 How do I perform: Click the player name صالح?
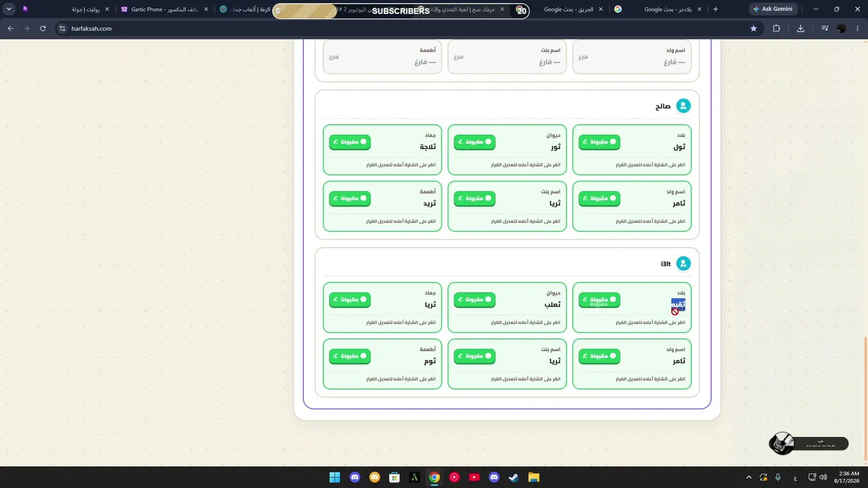coord(663,106)
